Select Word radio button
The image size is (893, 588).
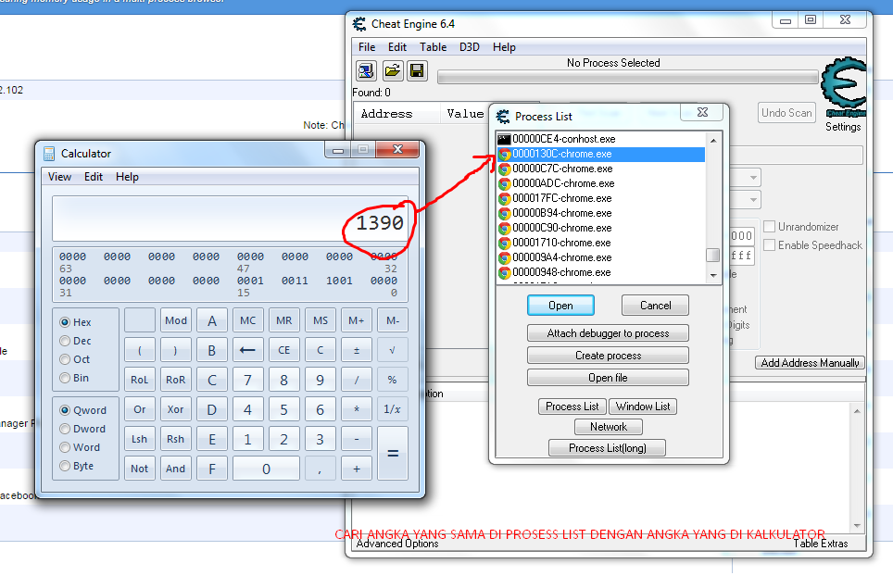click(65, 447)
